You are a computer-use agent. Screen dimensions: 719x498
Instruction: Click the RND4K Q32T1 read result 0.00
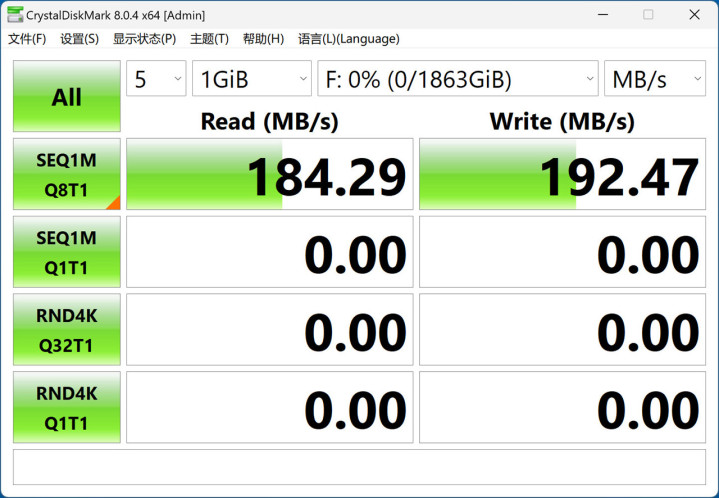[x=270, y=330]
